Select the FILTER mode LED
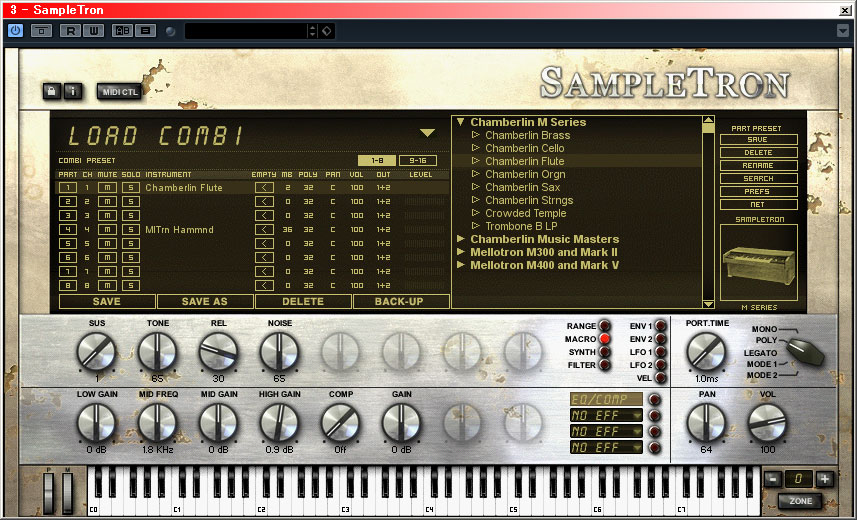Viewport: 857px width, 520px height. [604, 365]
